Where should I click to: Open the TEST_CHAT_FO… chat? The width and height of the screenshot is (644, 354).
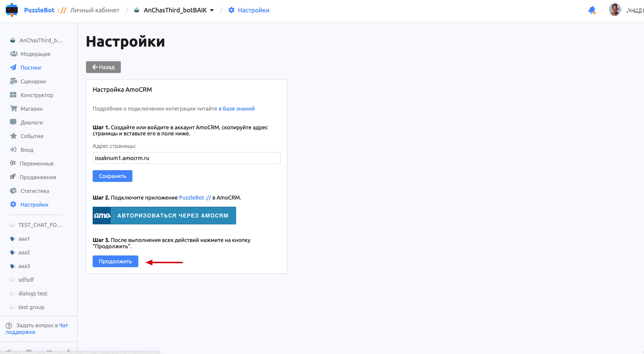pos(40,225)
